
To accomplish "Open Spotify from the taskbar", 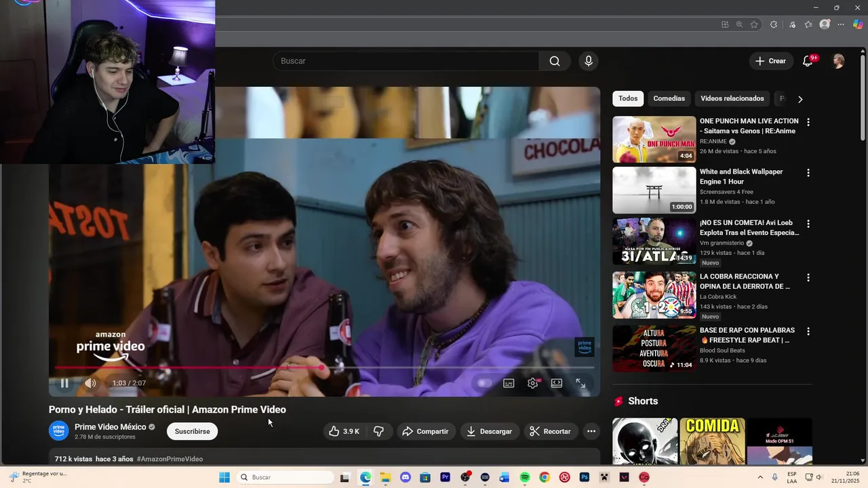I will coord(525,477).
